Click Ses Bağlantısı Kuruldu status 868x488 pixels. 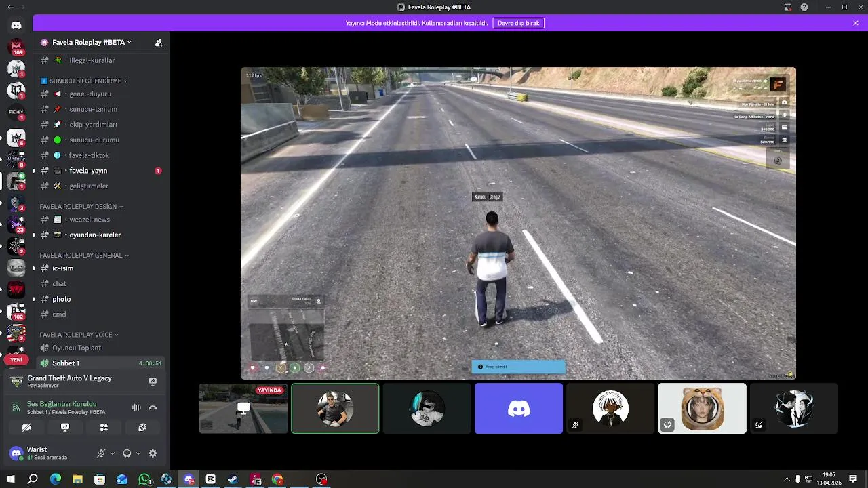pos(62,404)
